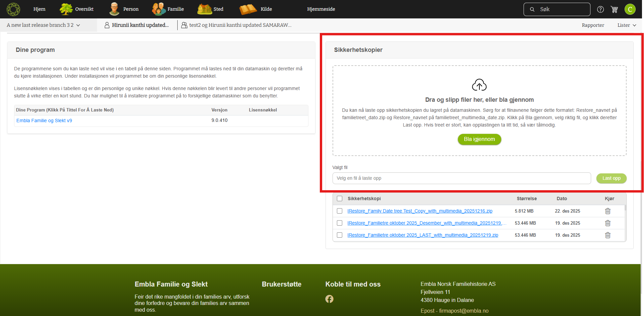Image resolution: width=644 pixels, height=316 pixels.
Task: Open the Kilde menu item
Action: [256, 9]
